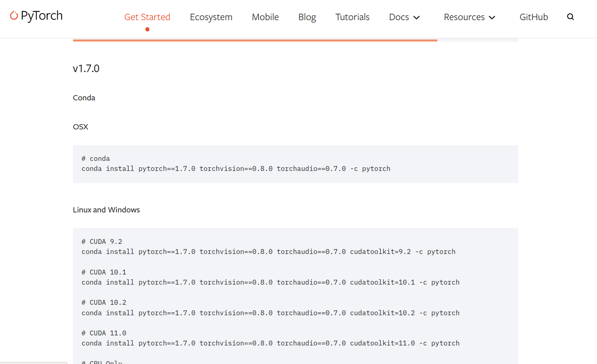The height and width of the screenshot is (364, 597).
Task: Go to Ecosystem in the navbar
Action: click(211, 17)
